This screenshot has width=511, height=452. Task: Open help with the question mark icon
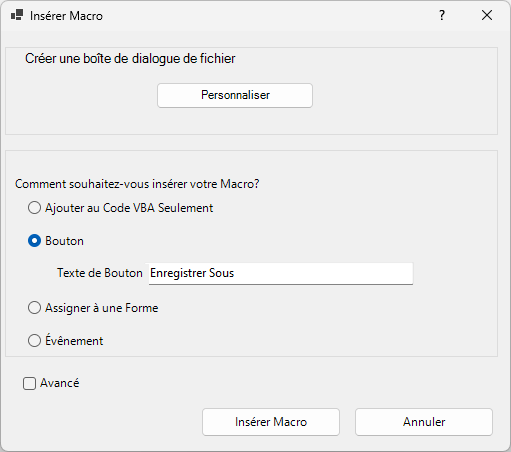tap(442, 15)
